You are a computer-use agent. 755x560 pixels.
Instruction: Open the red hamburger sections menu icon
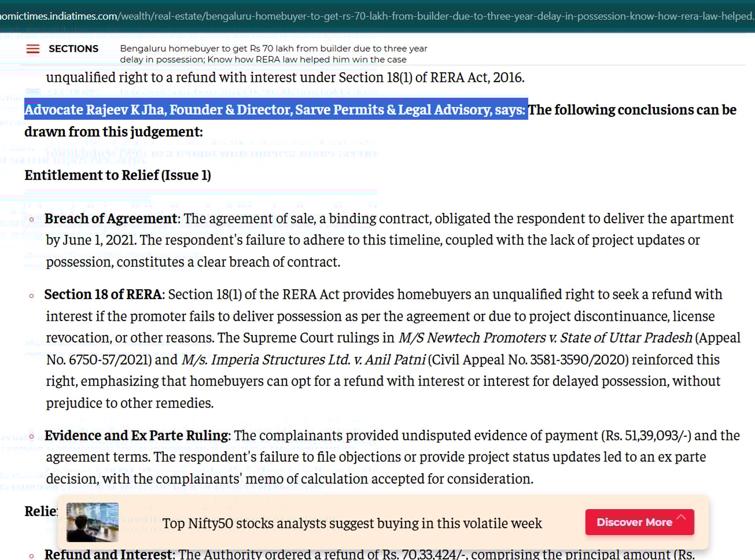33,49
